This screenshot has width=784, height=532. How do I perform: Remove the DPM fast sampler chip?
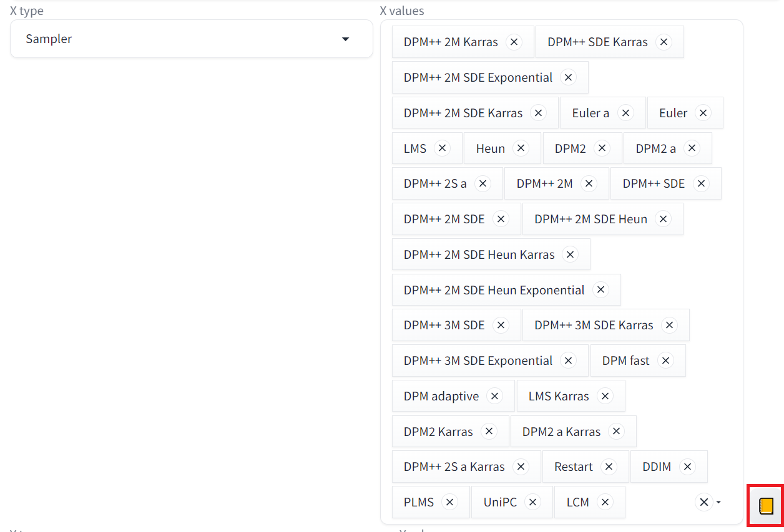[x=665, y=360]
